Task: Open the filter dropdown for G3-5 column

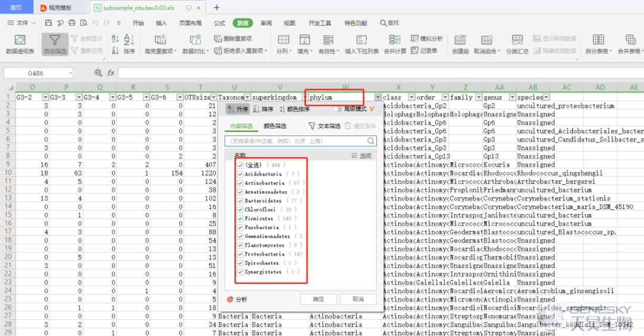Action: pos(146,97)
